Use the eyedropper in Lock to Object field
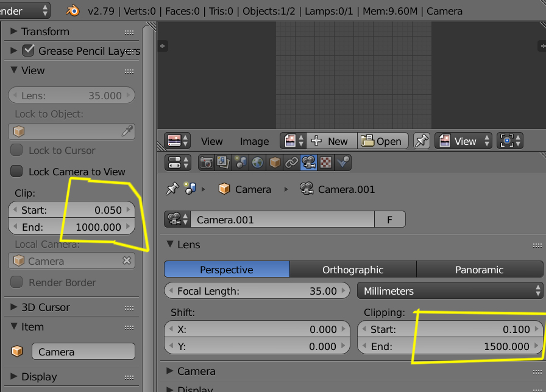 click(x=127, y=131)
